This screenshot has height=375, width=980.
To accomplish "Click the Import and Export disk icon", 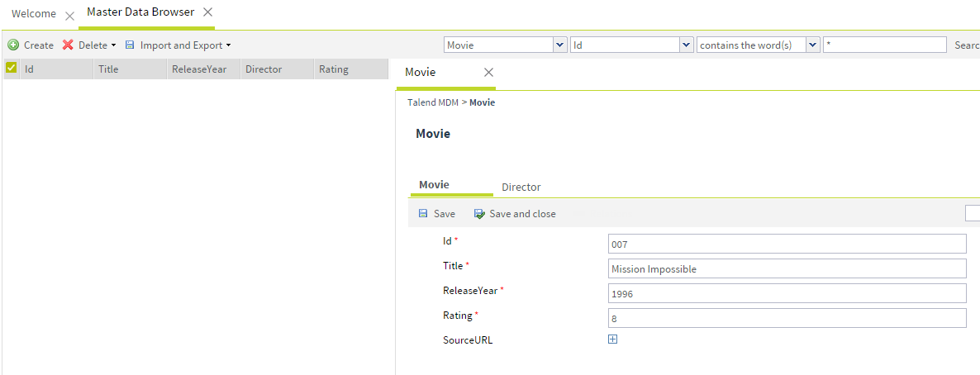I will click(130, 45).
